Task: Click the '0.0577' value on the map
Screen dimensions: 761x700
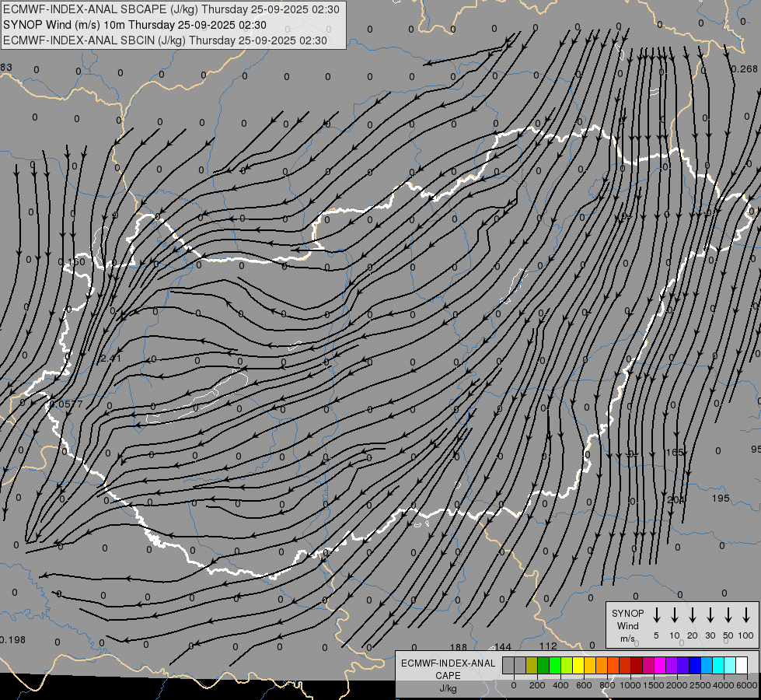Action: 67,404
